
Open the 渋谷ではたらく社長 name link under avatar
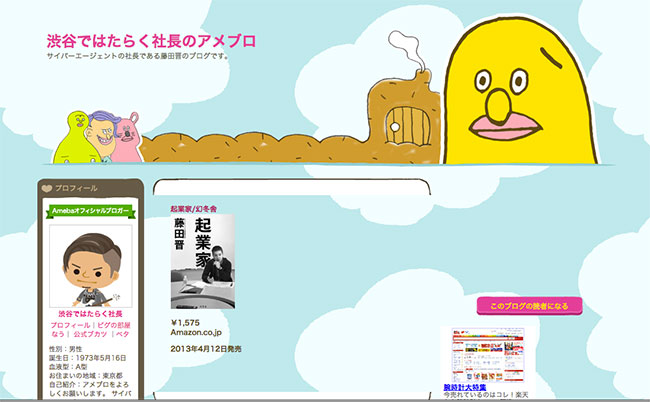coord(90,314)
